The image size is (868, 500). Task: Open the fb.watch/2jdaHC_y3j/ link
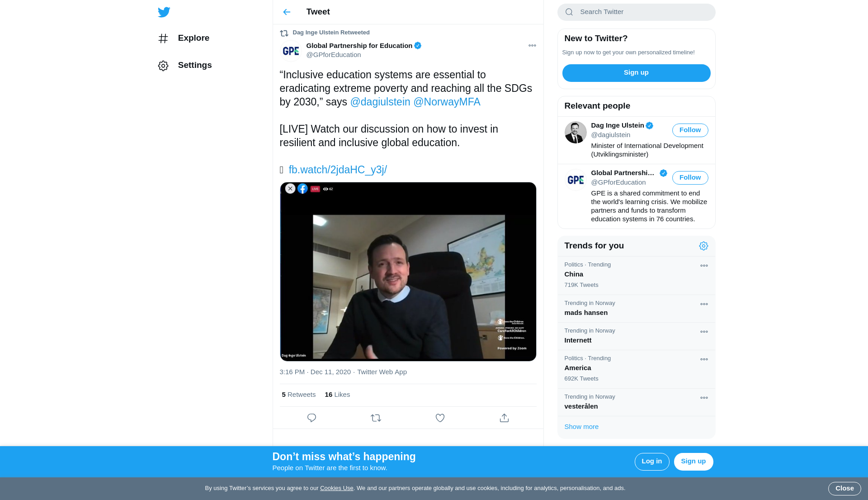(x=338, y=170)
